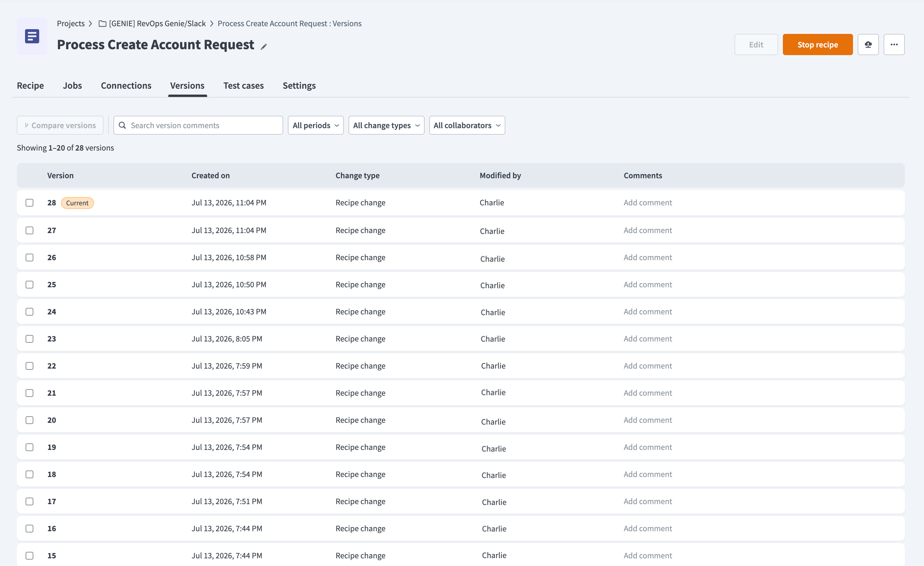Click the Change type column header

tap(357, 176)
